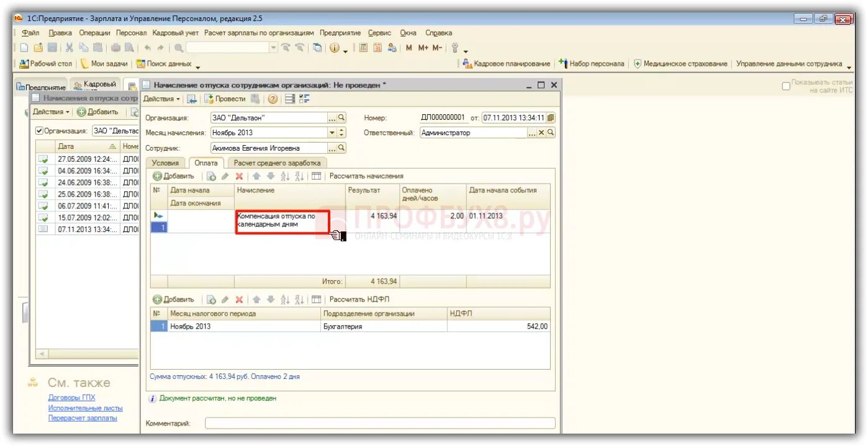
Task: Open the search field dropdown in main toolbar
Action: pyautogui.click(x=273, y=48)
